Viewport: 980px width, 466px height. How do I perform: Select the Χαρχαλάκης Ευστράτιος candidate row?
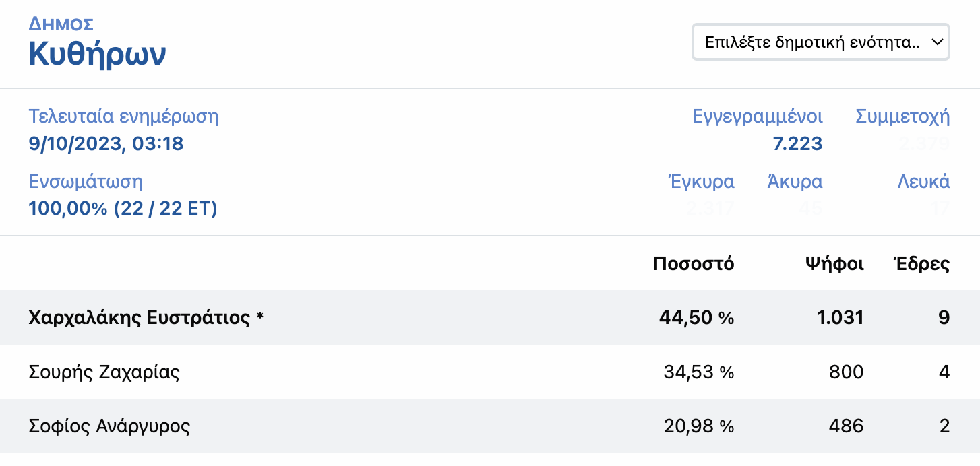[x=146, y=318]
